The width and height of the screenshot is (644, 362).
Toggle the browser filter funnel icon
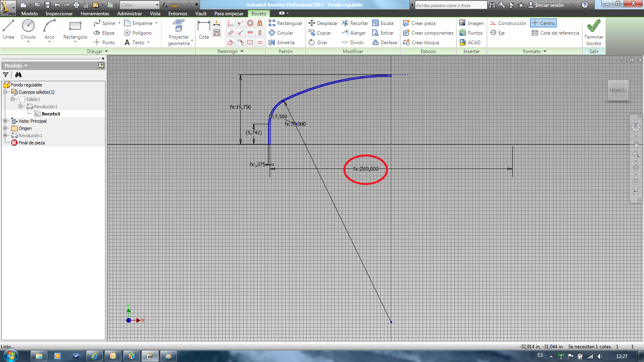pos(6,75)
